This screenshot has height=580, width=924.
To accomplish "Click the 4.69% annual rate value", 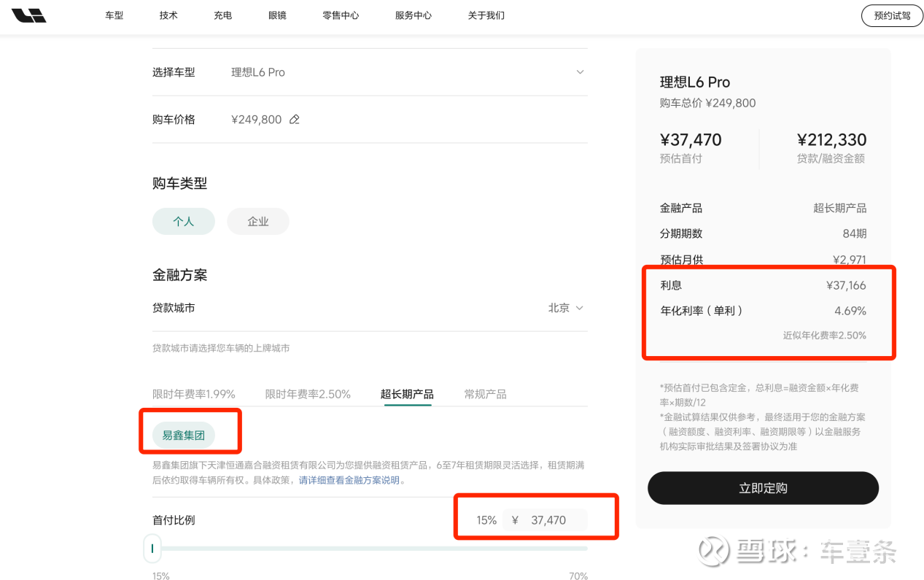I will pos(850,311).
